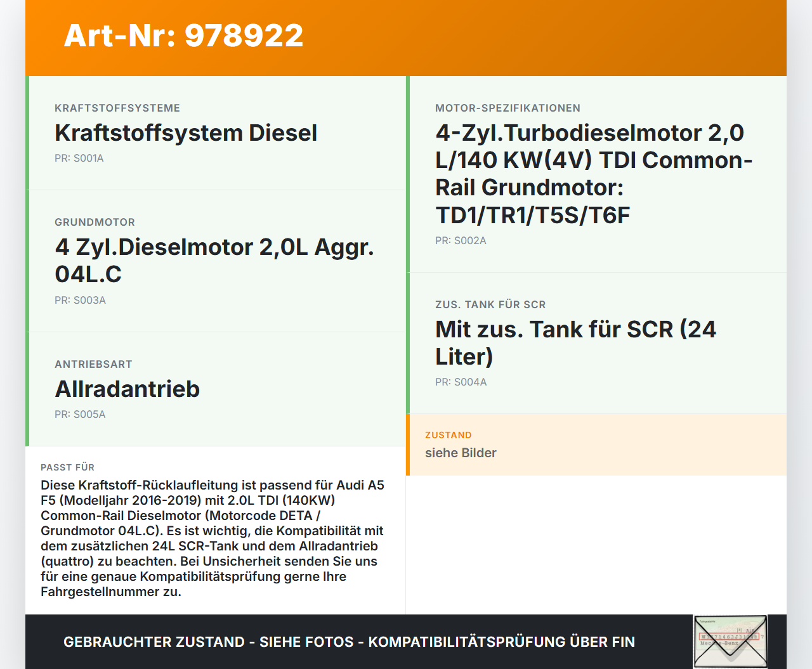Select the Art-Nr: 978922 header
Image resolution: width=812 pixels, height=669 pixels.
(183, 36)
